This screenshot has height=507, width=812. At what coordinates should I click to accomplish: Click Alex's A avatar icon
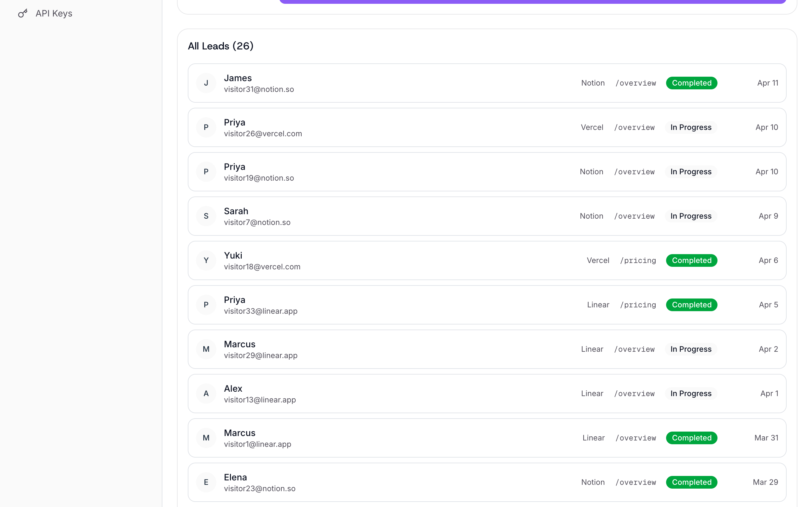(206, 394)
